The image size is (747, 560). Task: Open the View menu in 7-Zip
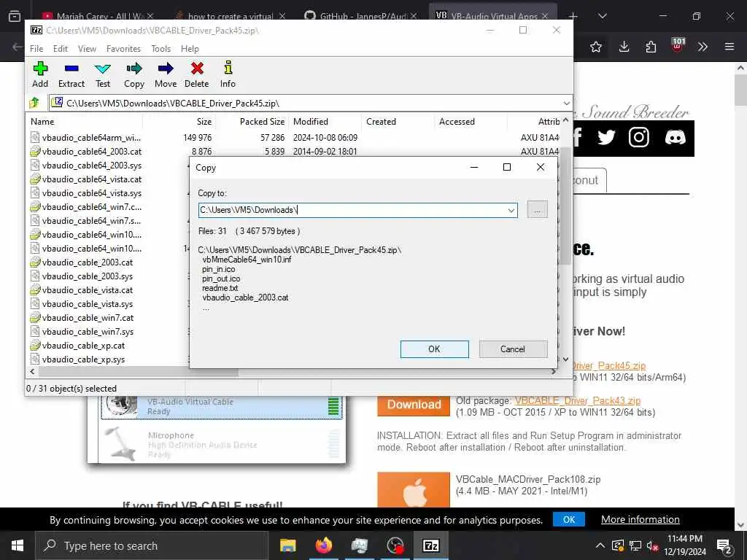[87, 49]
